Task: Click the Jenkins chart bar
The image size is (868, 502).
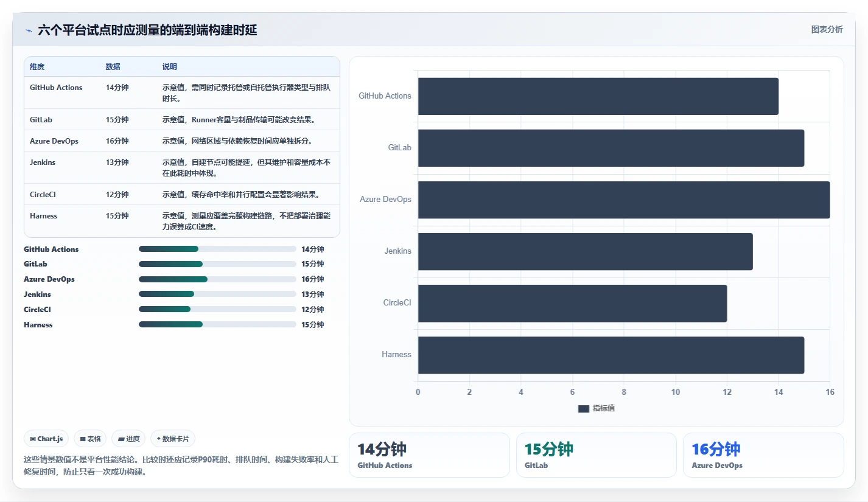Action: pos(585,251)
